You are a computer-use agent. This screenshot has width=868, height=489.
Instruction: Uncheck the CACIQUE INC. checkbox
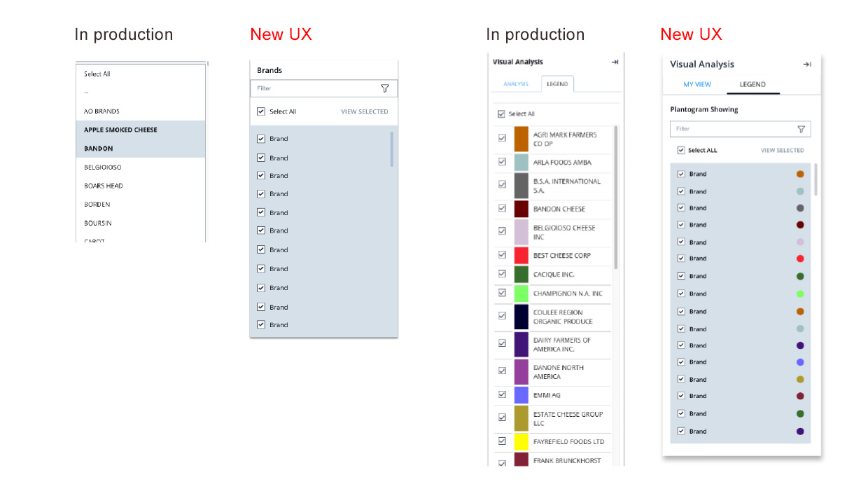[x=502, y=274]
